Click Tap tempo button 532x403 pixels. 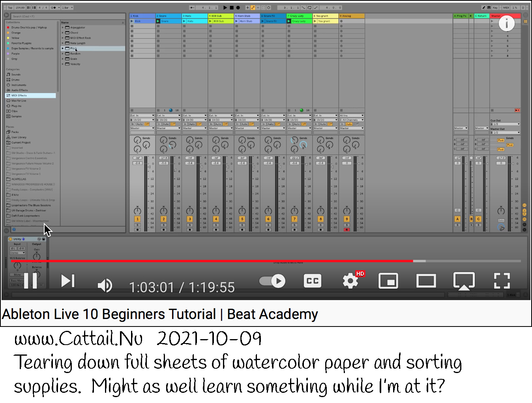(10, 7)
